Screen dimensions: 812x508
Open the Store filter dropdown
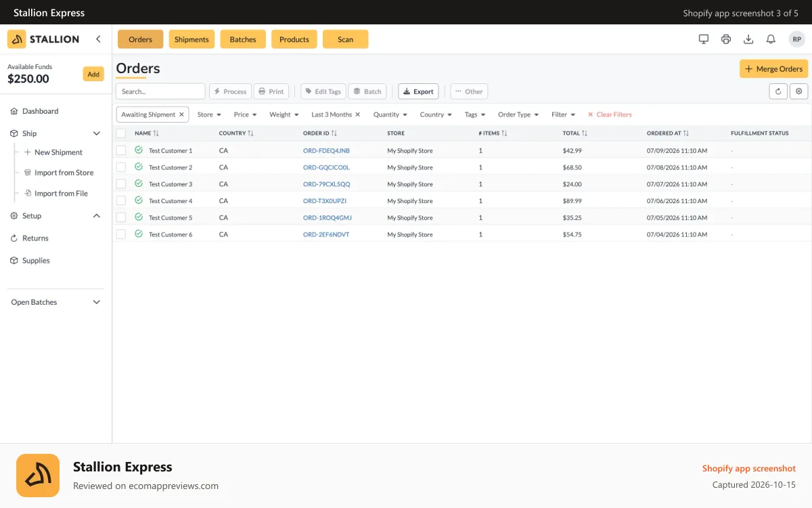pyautogui.click(x=209, y=114)
